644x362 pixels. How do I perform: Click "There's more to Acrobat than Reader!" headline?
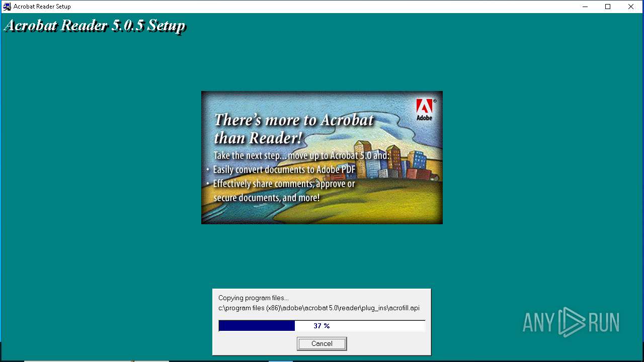[294, 129]
